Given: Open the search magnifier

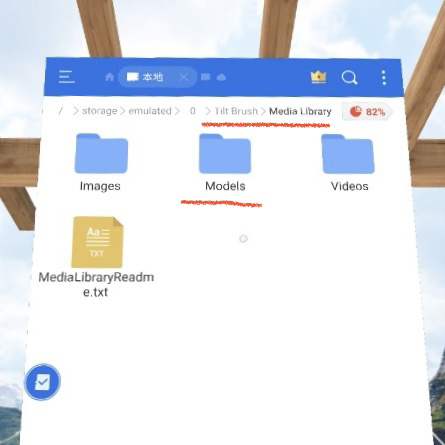Looking at the screenshot, I should click(x=350, y=78).
